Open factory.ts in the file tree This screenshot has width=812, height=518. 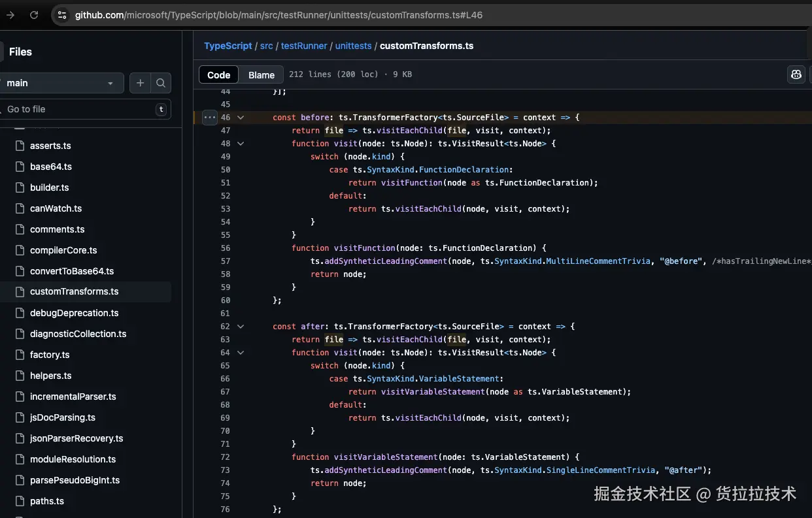coord(50,355)
